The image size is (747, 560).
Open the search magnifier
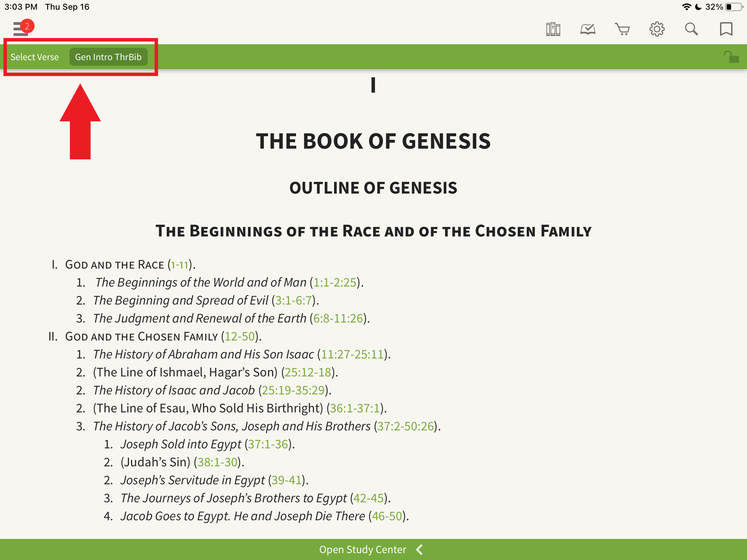(691, 29)
